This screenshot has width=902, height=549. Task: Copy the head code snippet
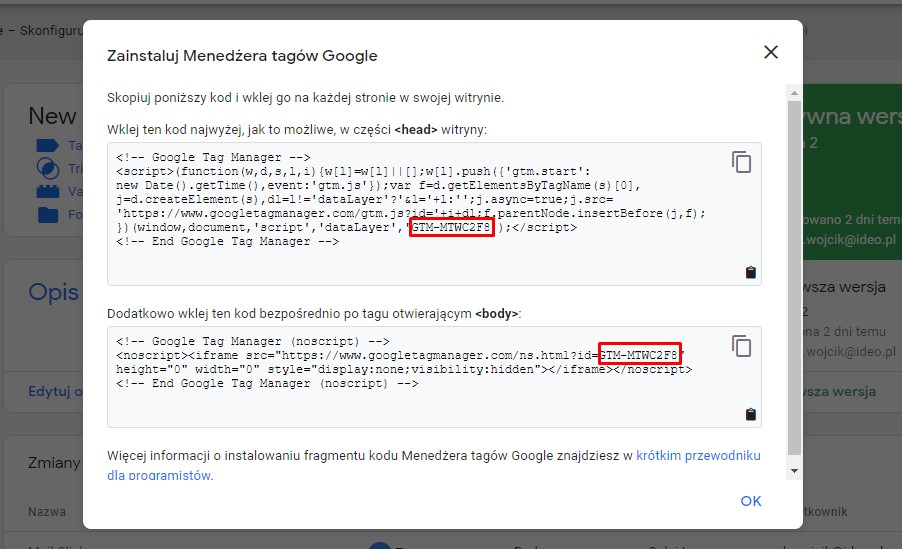tap(741, 162)
